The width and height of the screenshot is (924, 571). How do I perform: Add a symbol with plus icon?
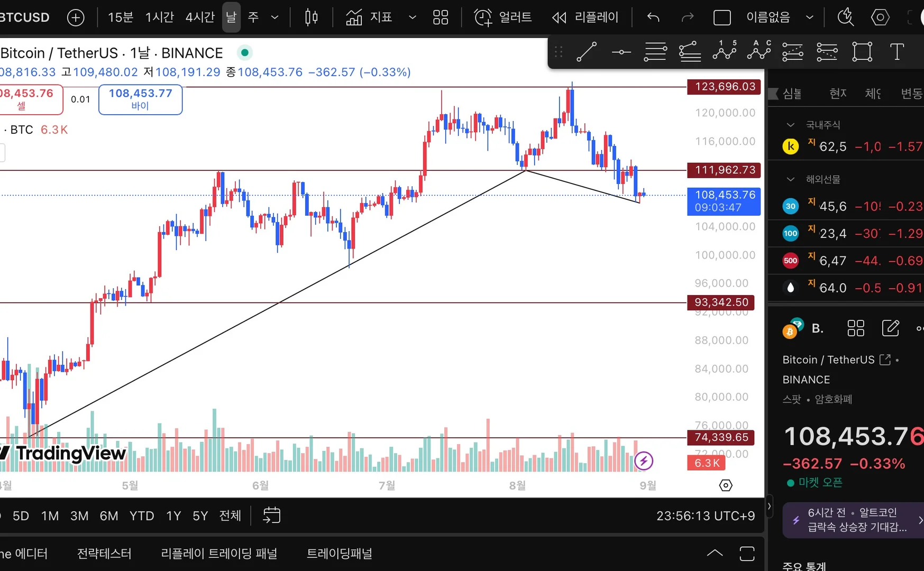[76, 17]
